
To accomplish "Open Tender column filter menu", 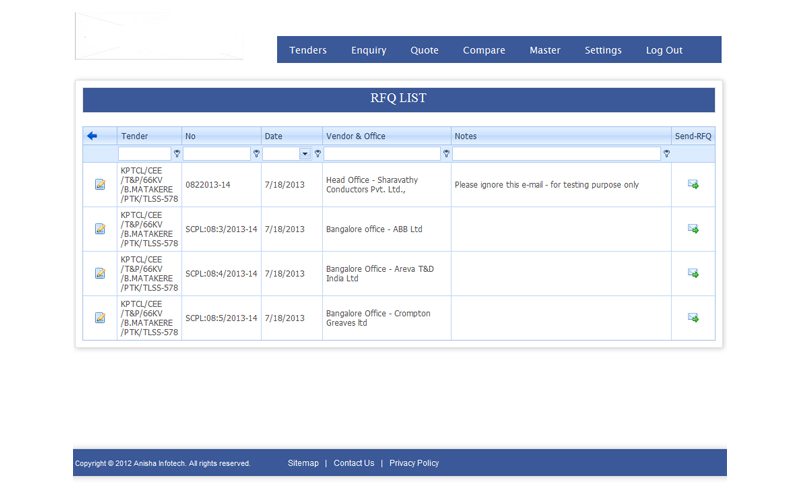I will click(177, 154).
